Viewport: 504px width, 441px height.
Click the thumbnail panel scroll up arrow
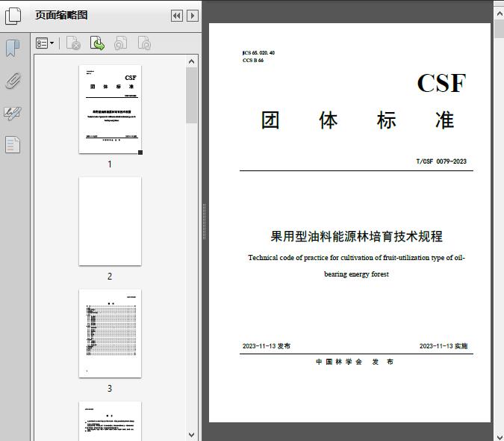click(192, 61)
